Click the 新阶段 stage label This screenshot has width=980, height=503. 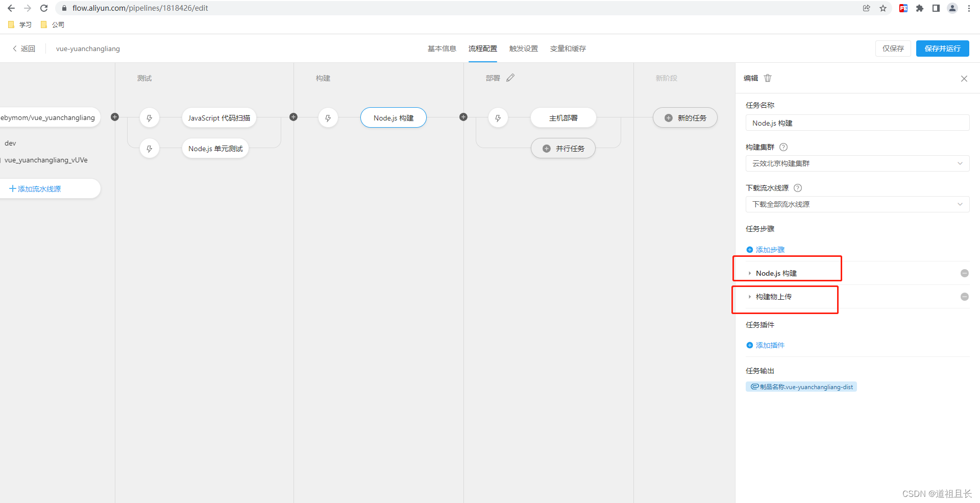click(667, 78)
